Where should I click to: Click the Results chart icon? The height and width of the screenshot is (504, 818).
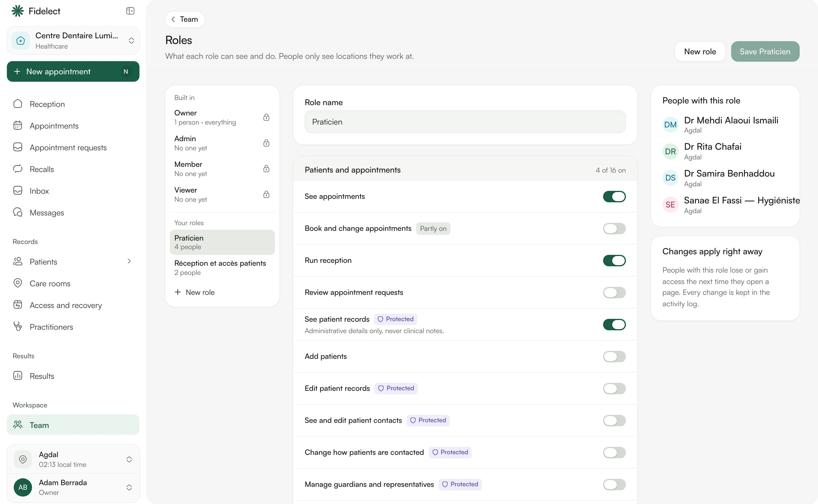pos(18,376)
